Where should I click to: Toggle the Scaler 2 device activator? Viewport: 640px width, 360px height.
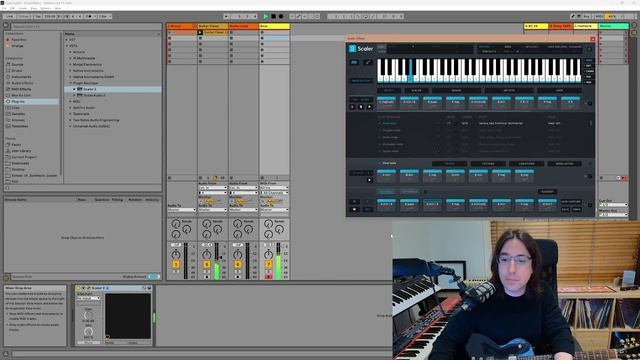(78, 288)
